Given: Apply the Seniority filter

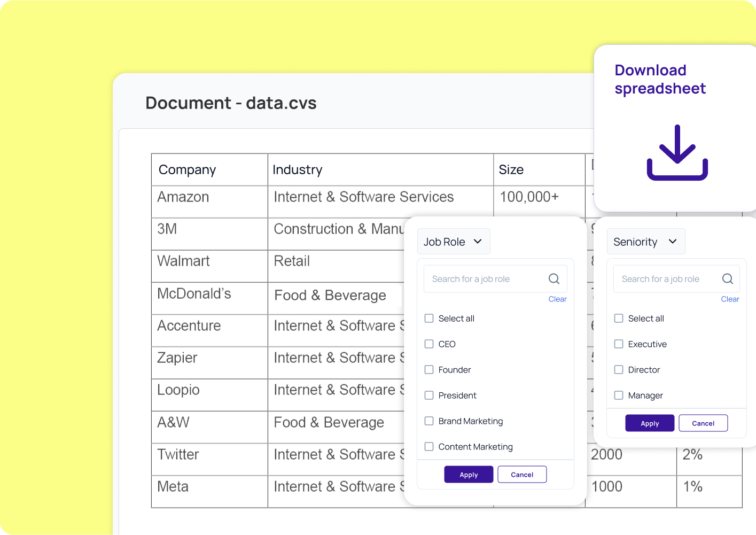Looking at the screenshot, I should pyautogui.click(x=650, y=423).
